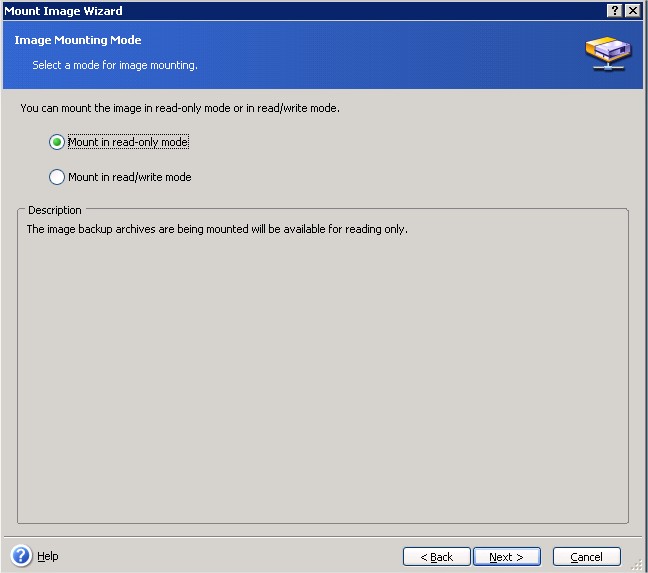
Task: Click the Mount Image Wizard title bar
Action: pyautogui.click(x=300, y=9)
